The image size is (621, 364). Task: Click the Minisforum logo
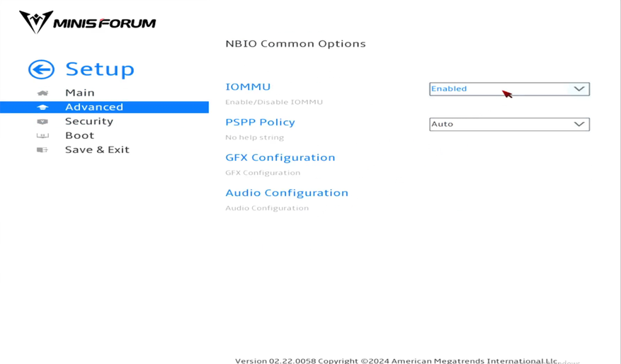pyautogui.click(x=87, y=22)
